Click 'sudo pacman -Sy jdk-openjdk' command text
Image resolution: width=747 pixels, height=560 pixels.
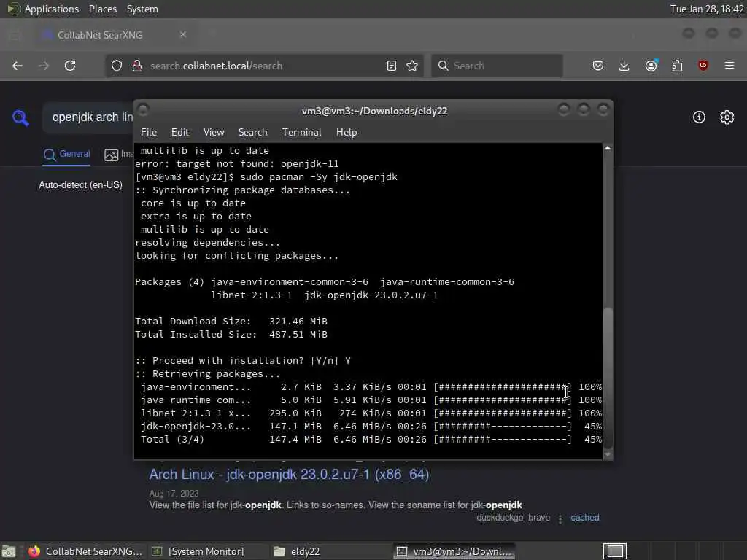318,176
